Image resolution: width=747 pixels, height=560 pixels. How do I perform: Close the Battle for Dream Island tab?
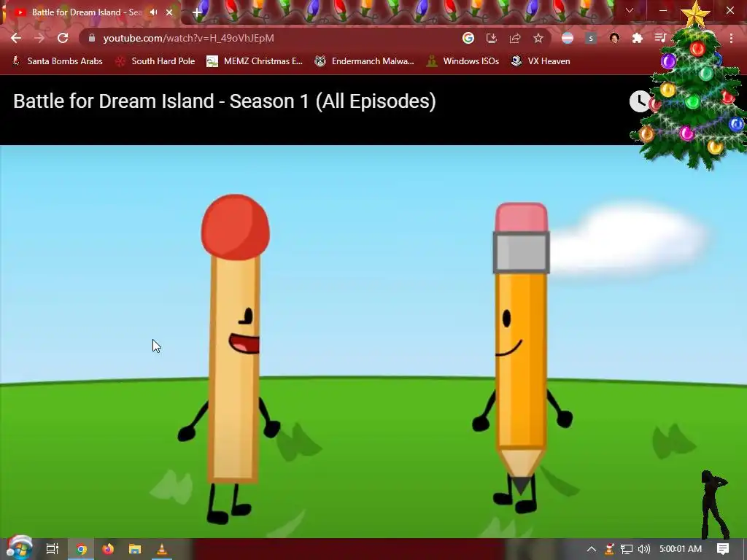(169, 12)
